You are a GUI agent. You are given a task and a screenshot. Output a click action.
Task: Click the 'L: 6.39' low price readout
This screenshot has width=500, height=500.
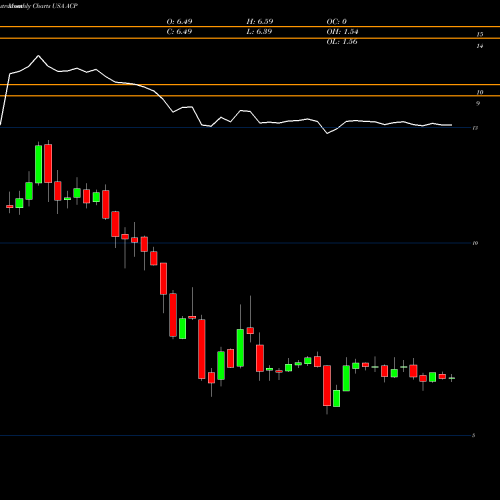pos(259,32)
